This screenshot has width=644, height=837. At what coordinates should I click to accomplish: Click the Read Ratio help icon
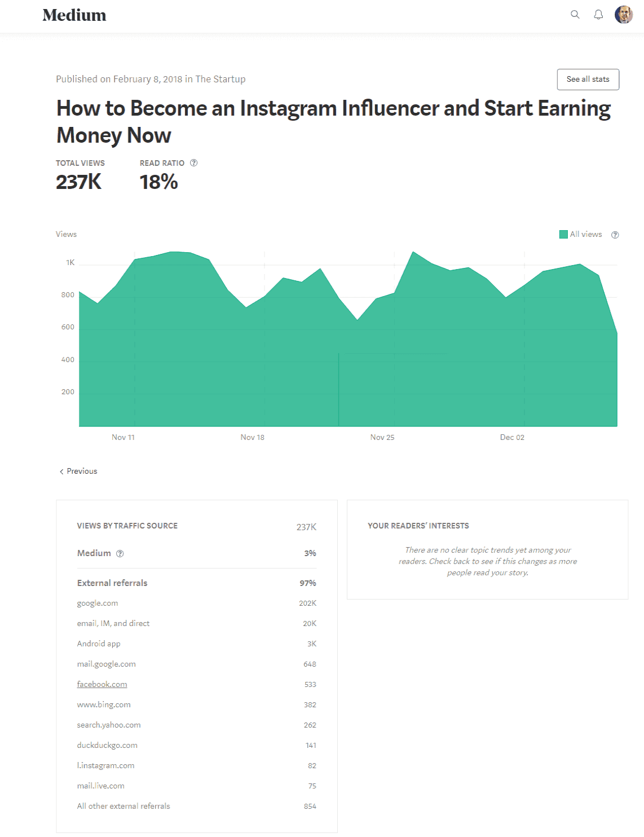[x=194, y=163]
